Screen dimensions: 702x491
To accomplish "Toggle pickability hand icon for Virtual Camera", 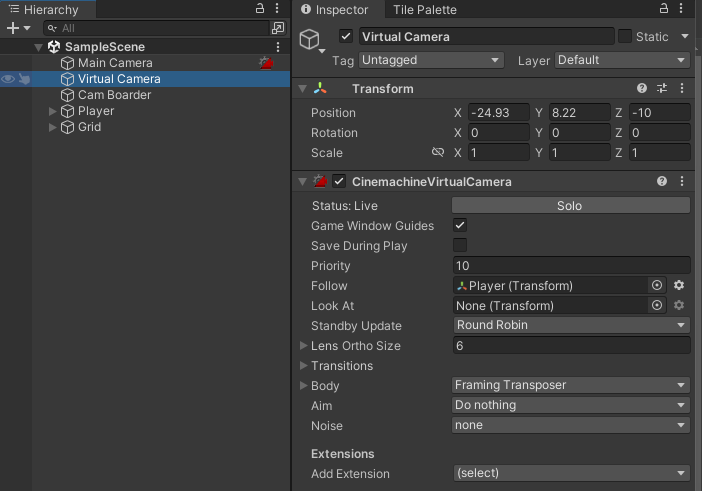I will pyautogui.click(x=24, y=79).
